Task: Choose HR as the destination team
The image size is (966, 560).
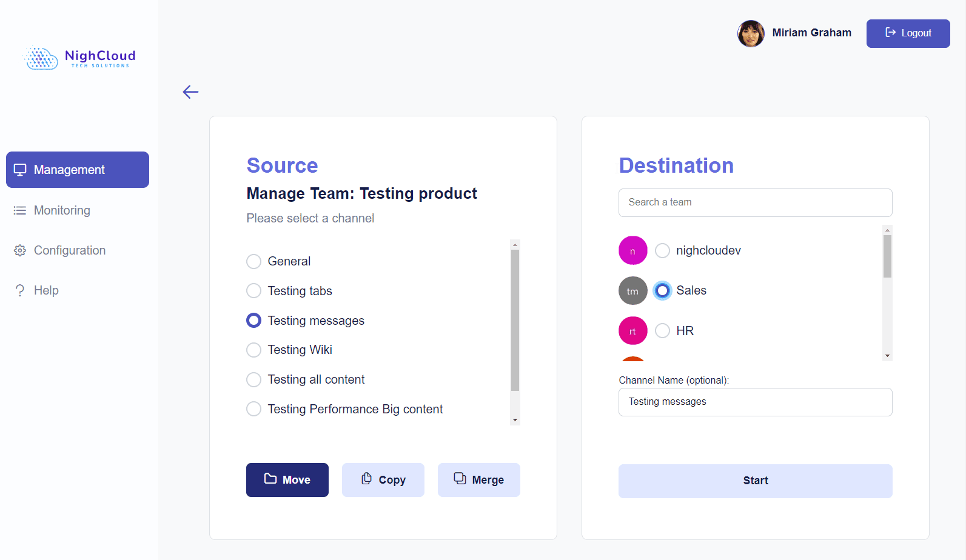Action: point(663,331)
